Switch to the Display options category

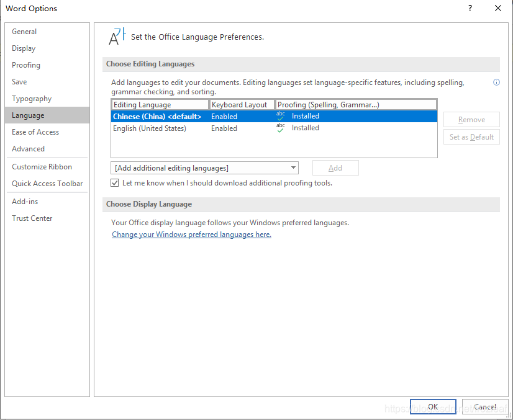(x=47, y=48)
